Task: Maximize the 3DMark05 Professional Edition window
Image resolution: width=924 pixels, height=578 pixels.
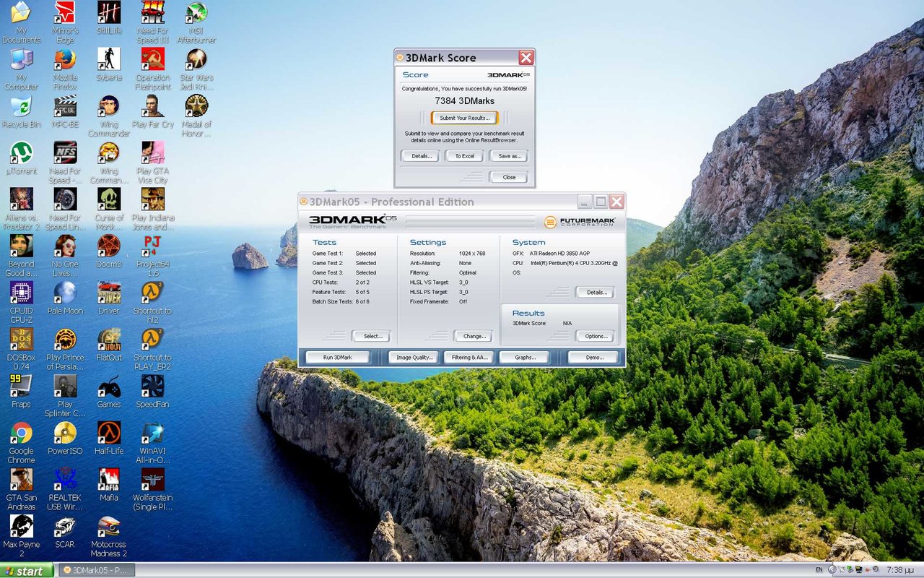Action: pos(601,202)
